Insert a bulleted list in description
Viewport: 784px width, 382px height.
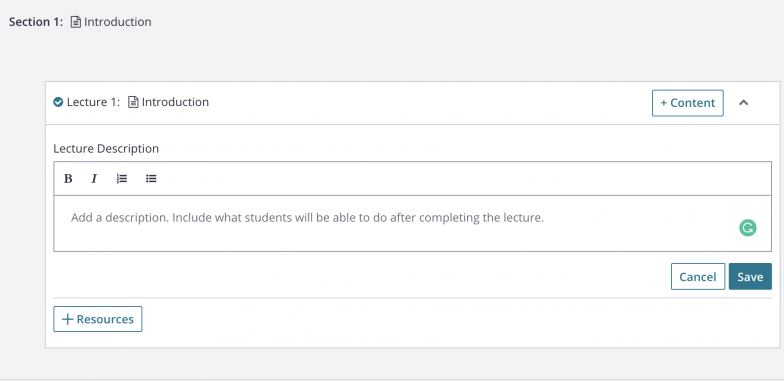coord(151,178)
